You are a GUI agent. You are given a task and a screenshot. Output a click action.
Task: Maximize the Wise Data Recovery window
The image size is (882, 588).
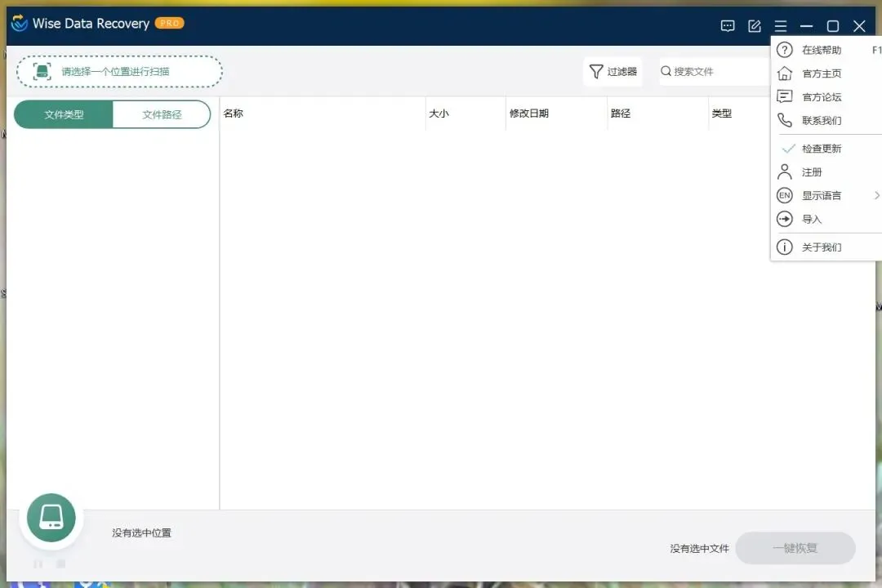pyautogui.click(x=833, y=26)
